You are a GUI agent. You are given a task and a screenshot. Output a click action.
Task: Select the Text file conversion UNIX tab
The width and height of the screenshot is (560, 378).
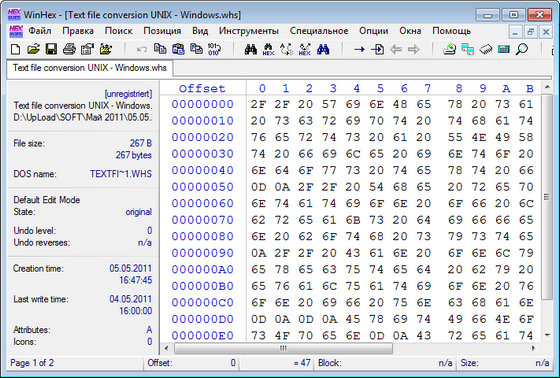(90, 68)
